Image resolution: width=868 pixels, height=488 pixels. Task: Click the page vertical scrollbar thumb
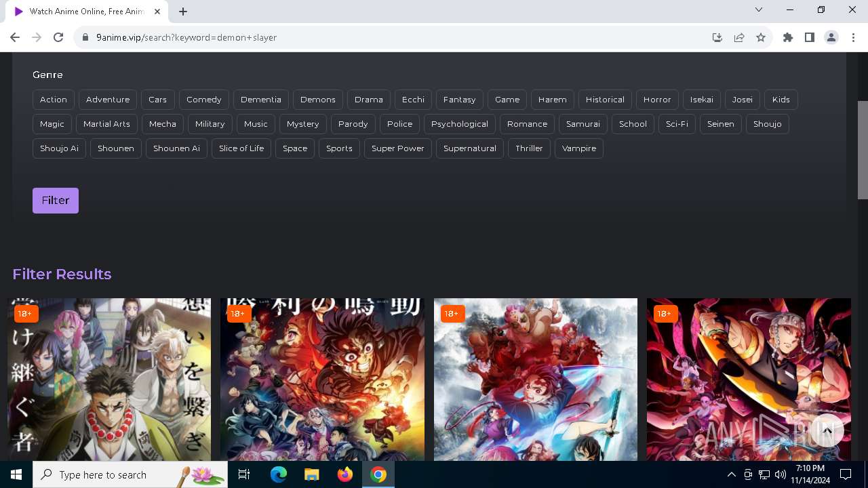click(863, 149)
